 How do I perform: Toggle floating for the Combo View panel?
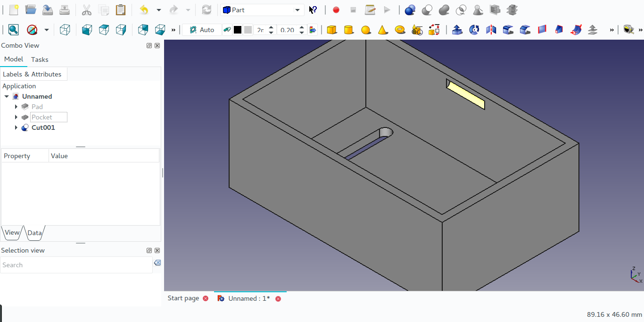tap(149, 46)
